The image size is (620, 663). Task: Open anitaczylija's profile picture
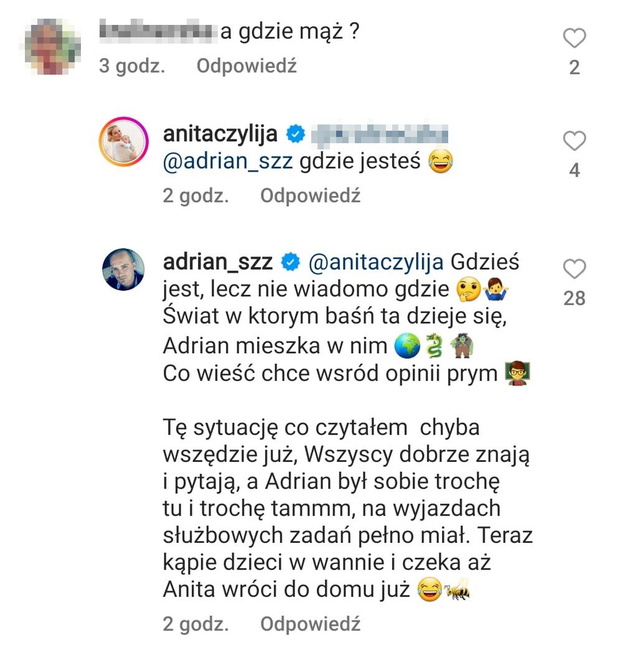point(123,142)
